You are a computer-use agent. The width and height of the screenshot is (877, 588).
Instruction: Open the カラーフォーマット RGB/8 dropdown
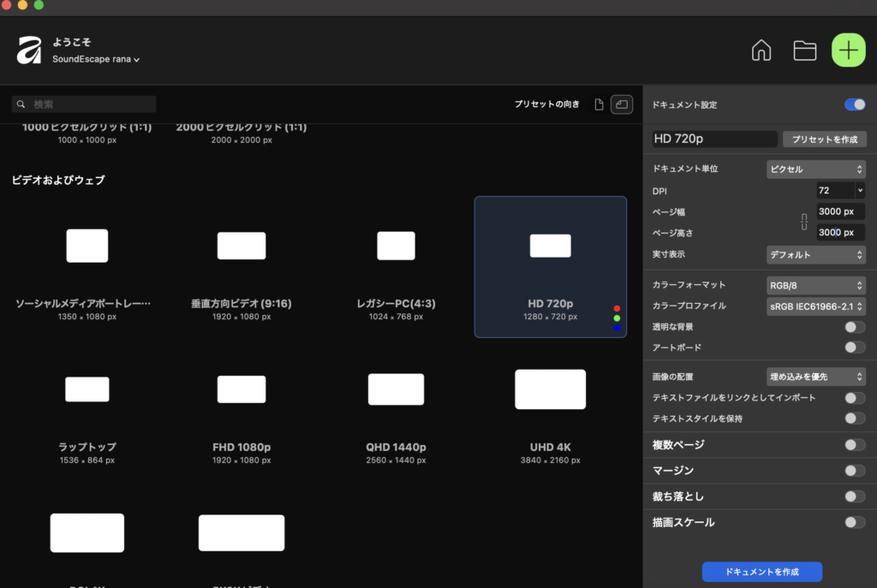pyautogui.click(x=815, y=285)
